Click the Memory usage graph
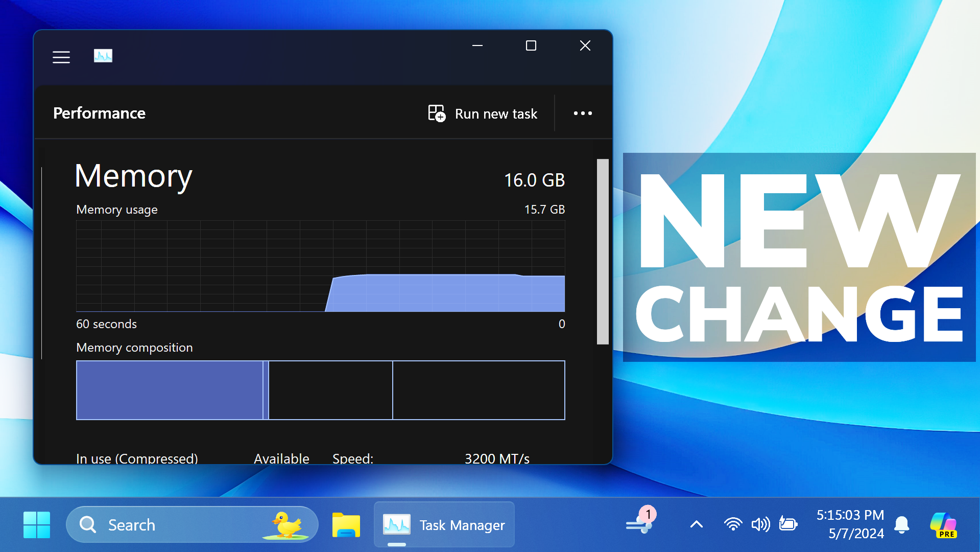 320,266
